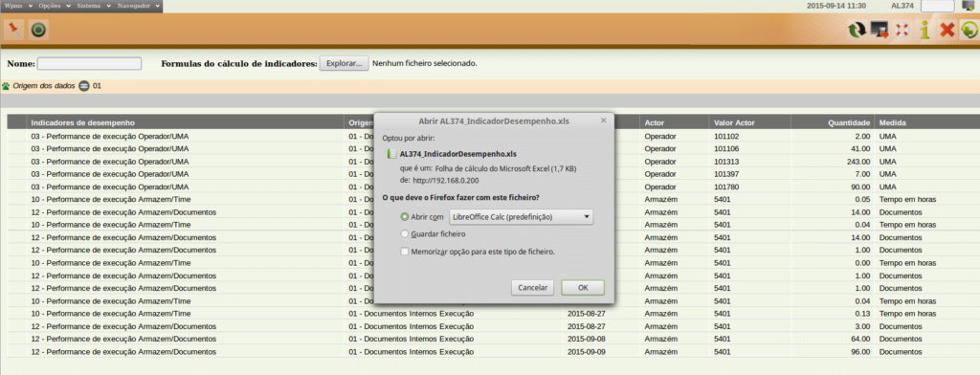Tick 'Memorizar opção para este tipo de ficheiro'
980x375 pixels.
(405, 252)
